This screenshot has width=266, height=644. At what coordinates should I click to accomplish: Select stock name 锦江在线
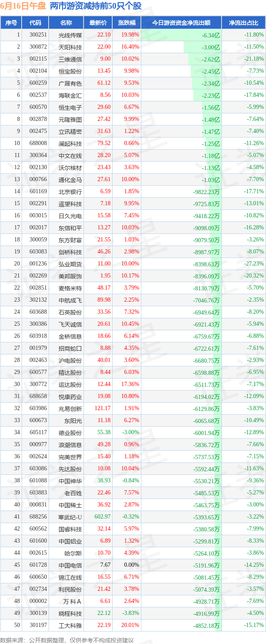pos(70,577)
